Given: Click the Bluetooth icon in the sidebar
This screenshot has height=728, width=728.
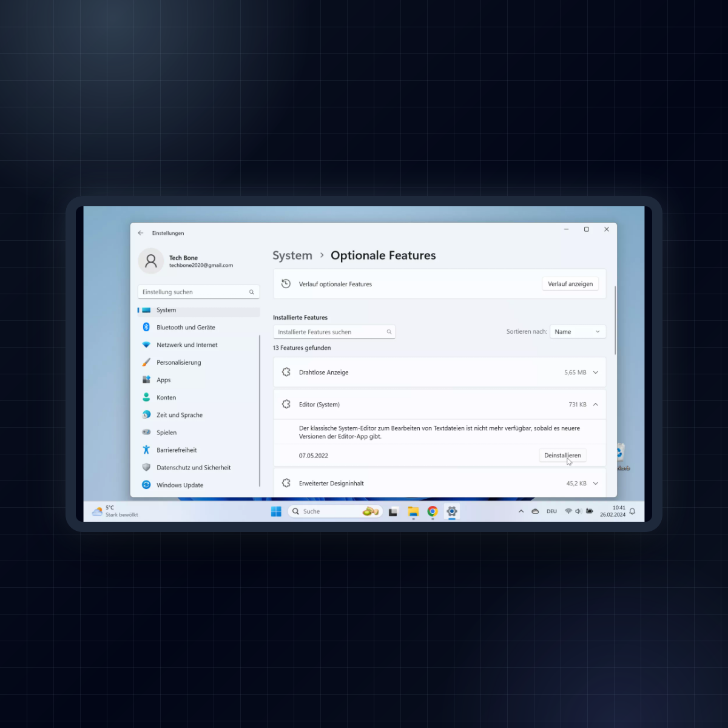Looking at the screenshot, I should pos(146,327).
